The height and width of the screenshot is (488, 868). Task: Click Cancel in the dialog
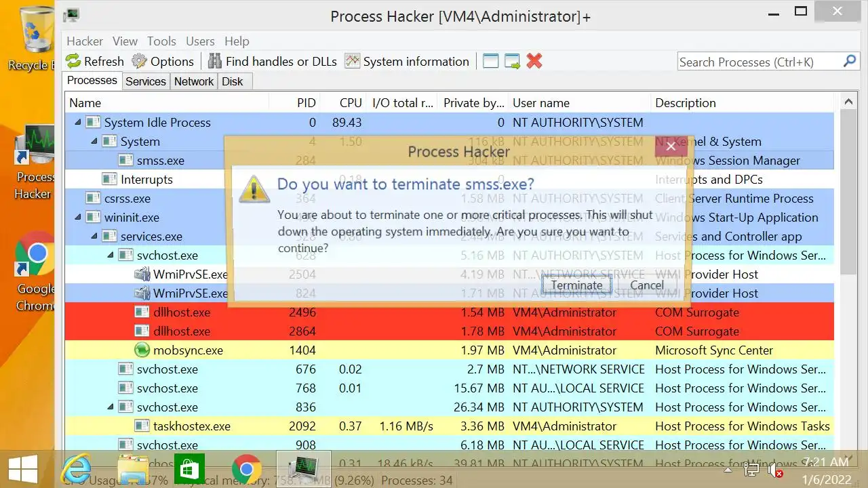click(x=647, y=285)
